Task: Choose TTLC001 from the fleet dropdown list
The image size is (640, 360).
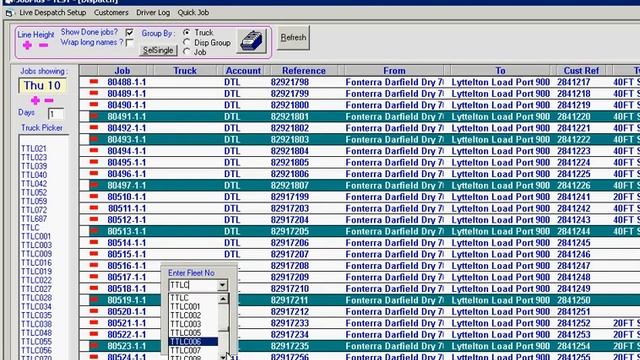Action: pyautogui.click(x=185, y=307)
